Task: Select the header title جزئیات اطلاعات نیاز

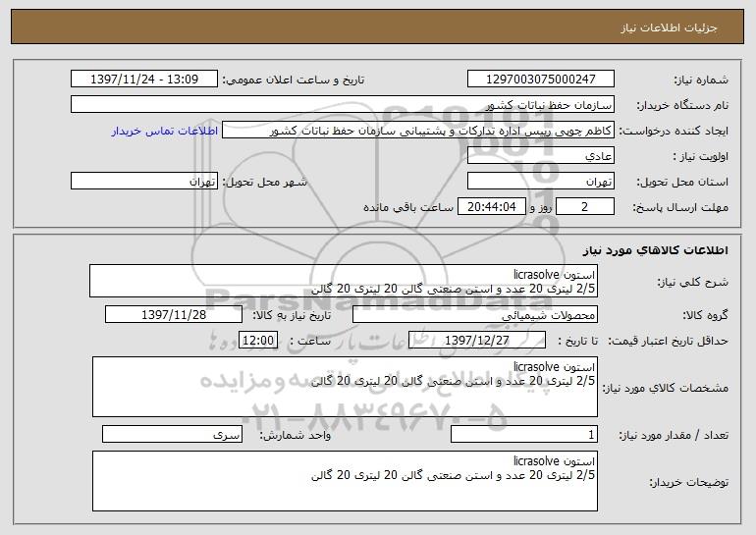Action: (x=669, y=27)
